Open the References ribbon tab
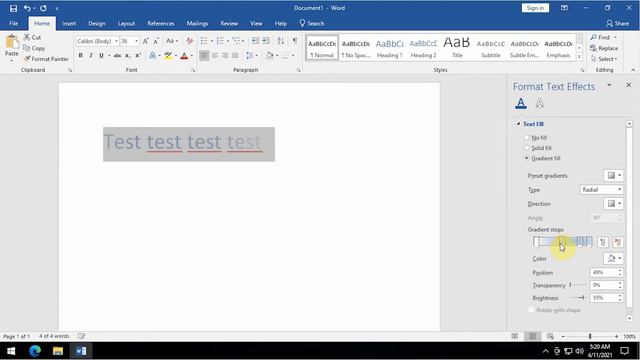The height and width of the screenshot is (360, 640). 161,24
